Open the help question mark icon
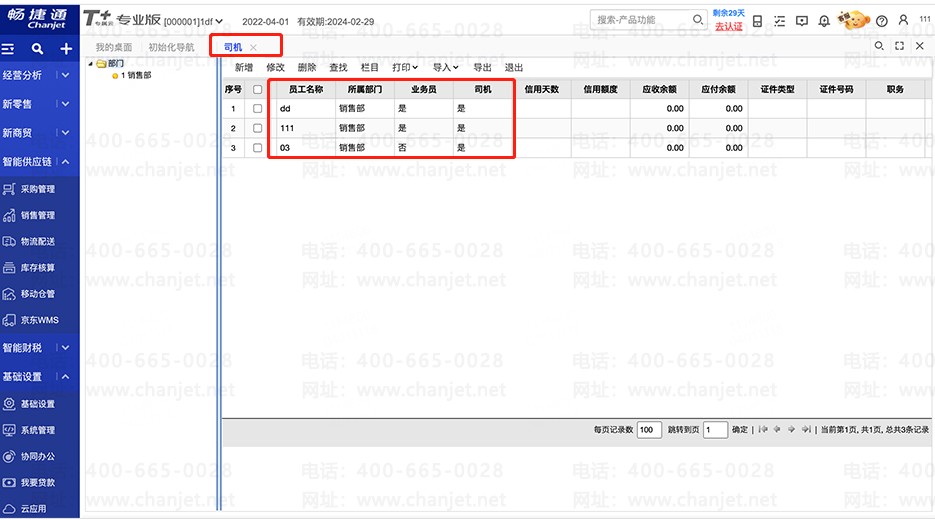 (x=882, y=21)
